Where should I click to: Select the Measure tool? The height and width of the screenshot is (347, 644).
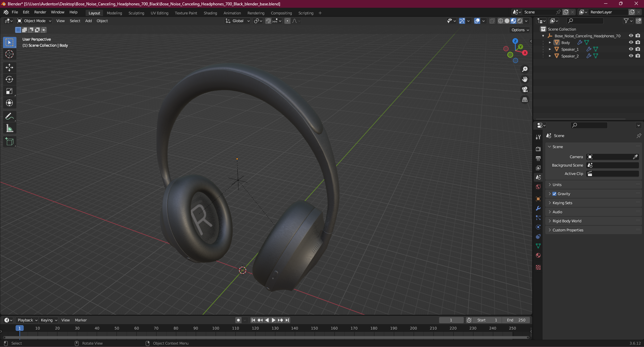tap(9, 128)
